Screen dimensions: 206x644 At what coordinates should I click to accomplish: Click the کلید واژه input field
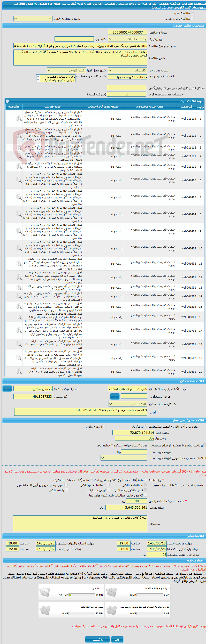point(74,39)
